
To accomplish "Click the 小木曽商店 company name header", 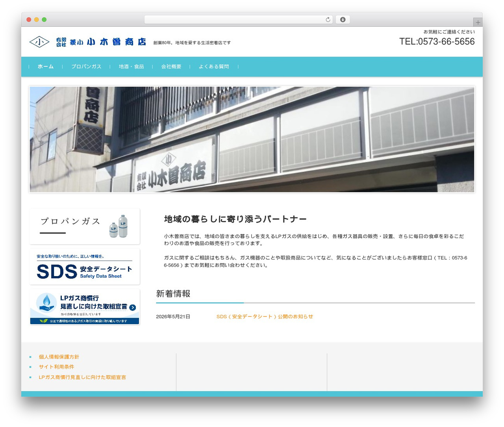I will 101,42.
